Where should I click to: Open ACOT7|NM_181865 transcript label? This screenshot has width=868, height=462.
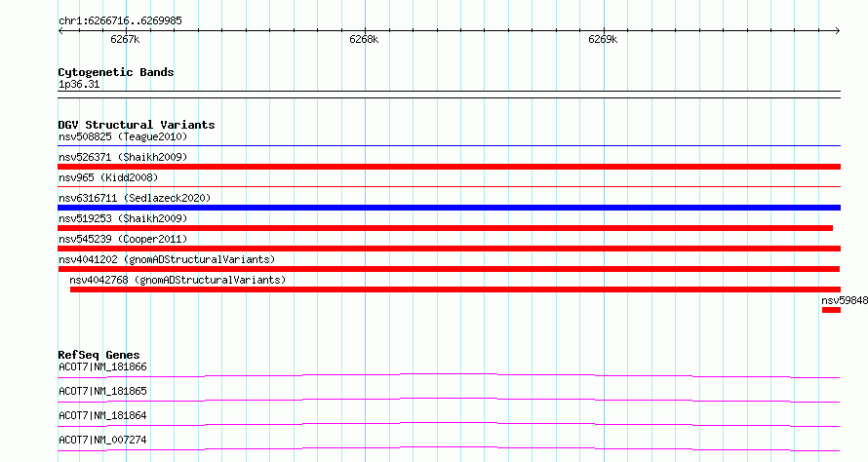(x=102, y=391)
